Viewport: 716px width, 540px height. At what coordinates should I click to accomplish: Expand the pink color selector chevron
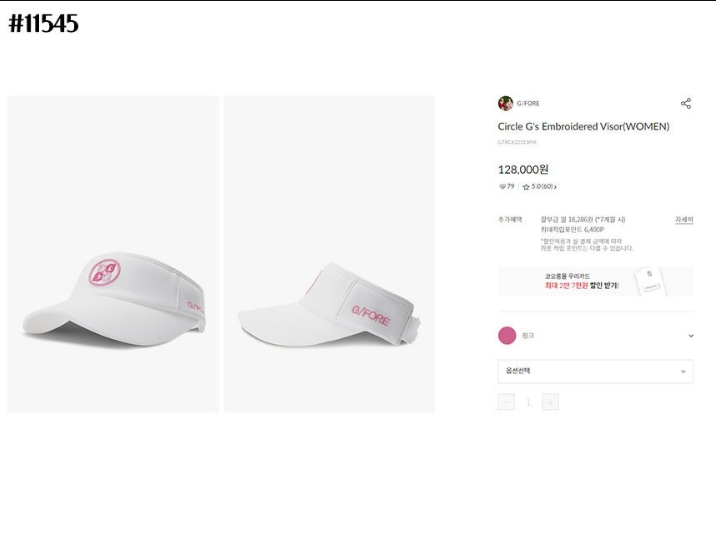pos(690,336)
